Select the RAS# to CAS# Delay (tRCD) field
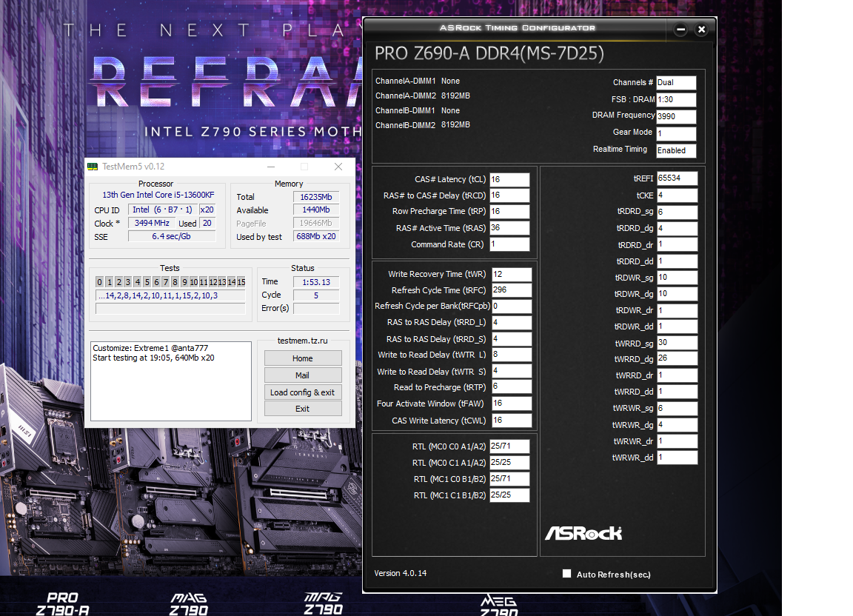Viewport: 853px width, 616px height. [x=509, y=195]
